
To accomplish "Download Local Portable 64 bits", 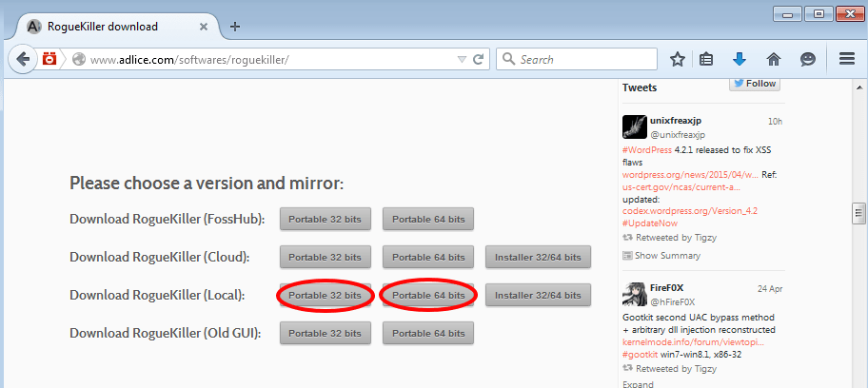I will (x=428, y=296).
